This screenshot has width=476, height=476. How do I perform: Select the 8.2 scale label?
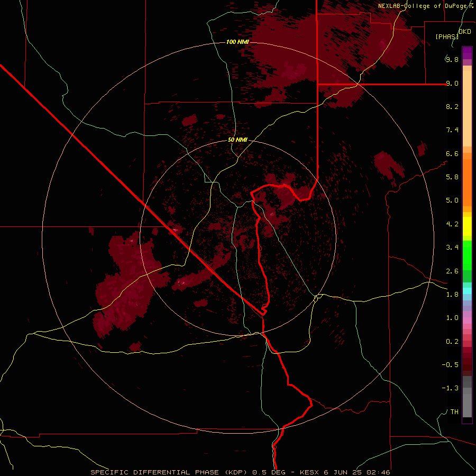coord(452,106)
